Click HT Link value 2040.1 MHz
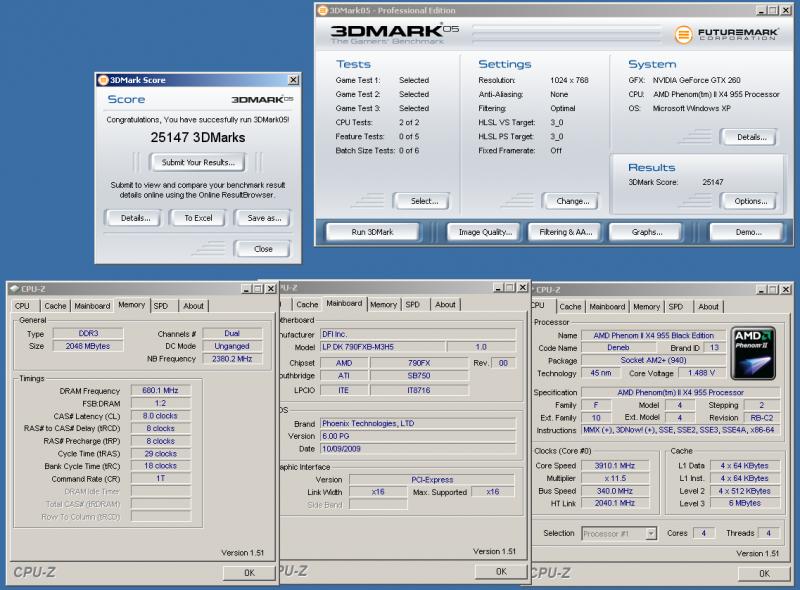The image size is (800, 590). [x=615, y=503]
